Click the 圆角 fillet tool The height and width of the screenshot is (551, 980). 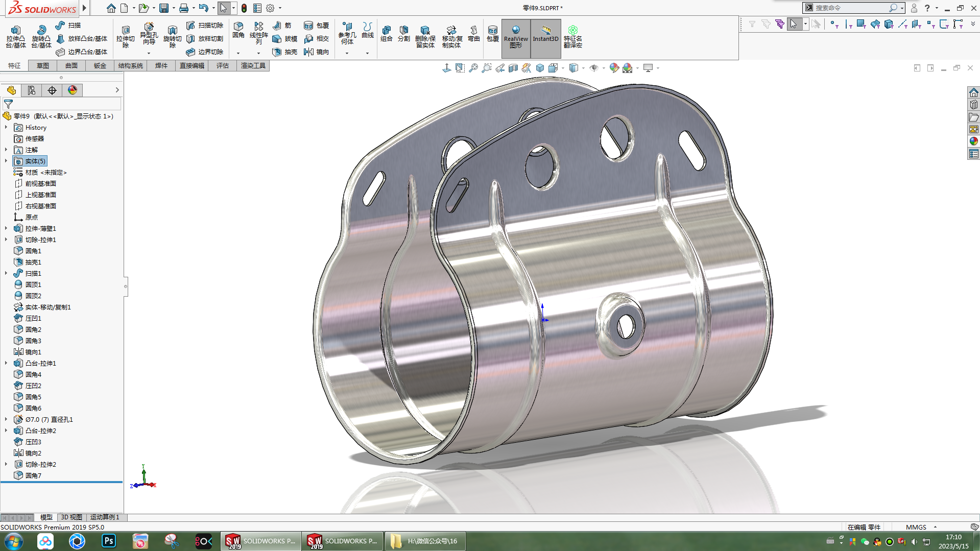[238, 31]
